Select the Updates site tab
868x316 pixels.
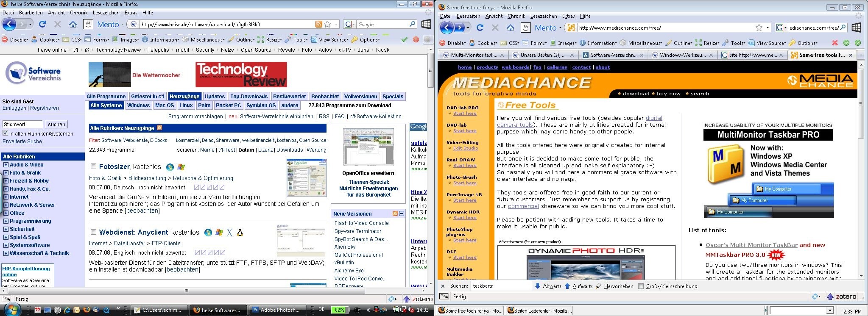pos(215,97)
